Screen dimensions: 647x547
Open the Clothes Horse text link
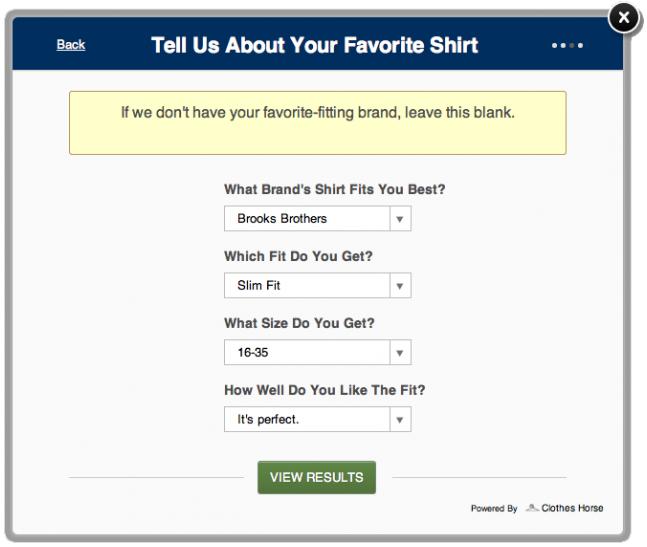[x=572, y=508]
